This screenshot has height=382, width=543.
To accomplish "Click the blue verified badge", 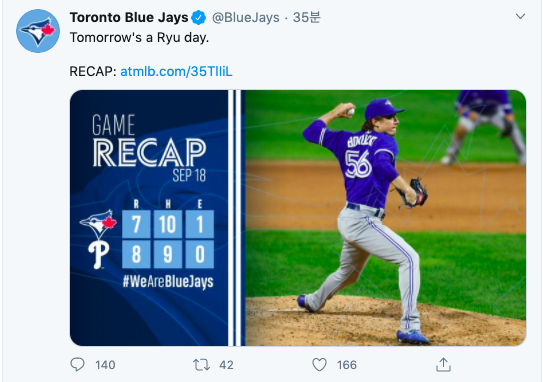I will [198, 17].
